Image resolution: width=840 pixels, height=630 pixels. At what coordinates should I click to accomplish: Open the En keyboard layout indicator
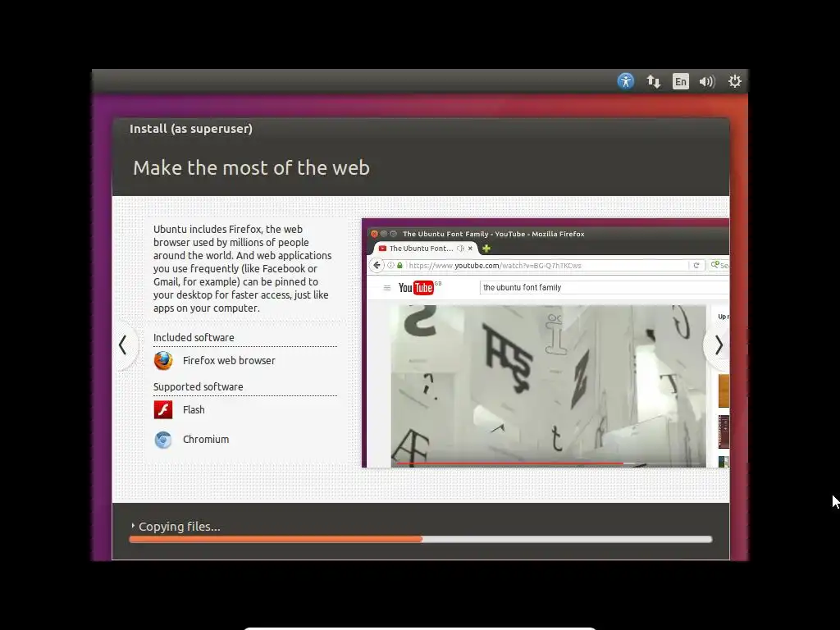tap(680, 81)
